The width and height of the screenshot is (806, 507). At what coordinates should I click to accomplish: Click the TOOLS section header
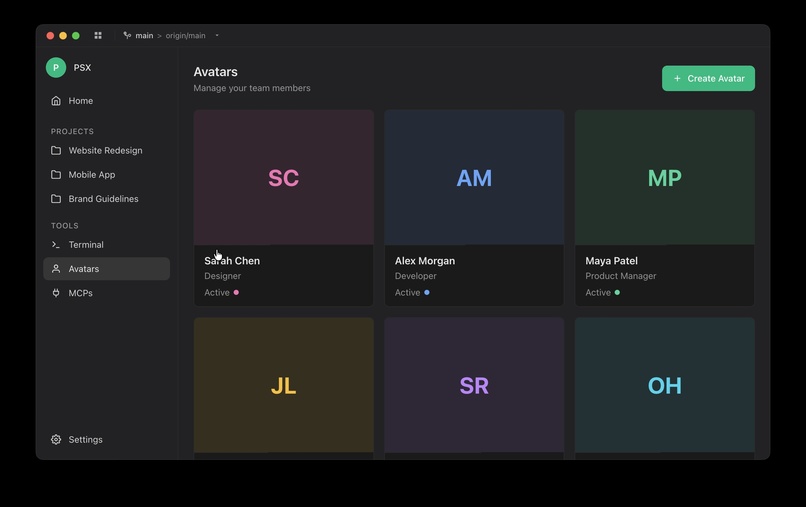click(x=65, y=226)
